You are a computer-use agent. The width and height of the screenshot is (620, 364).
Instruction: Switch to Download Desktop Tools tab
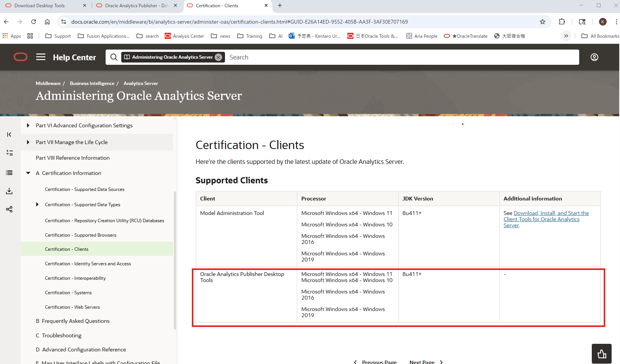pos(40,5)
